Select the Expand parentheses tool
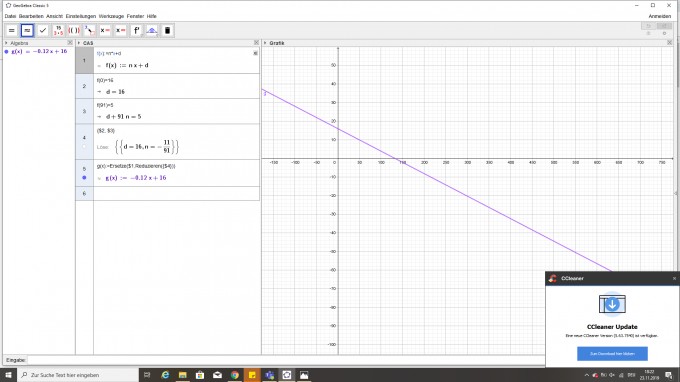680x382 pixels. tap(74, 30)
